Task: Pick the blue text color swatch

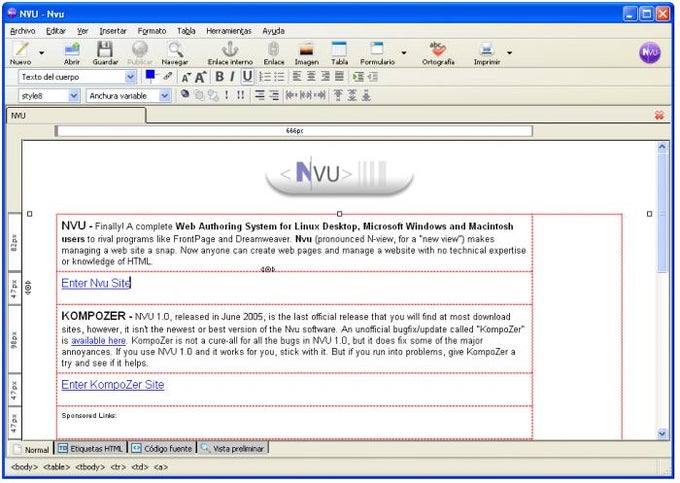Action: pos(150,75)
